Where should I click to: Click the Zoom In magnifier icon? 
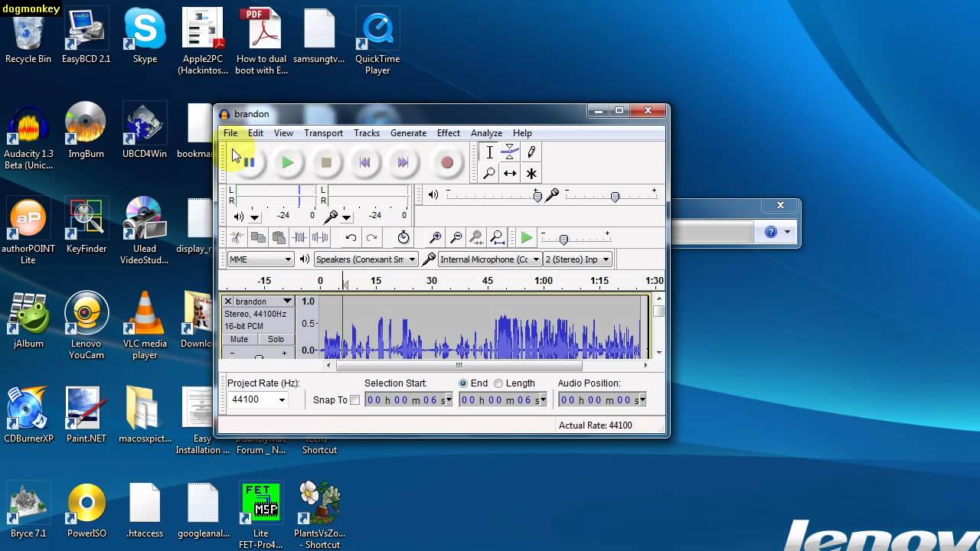point(435,238)
